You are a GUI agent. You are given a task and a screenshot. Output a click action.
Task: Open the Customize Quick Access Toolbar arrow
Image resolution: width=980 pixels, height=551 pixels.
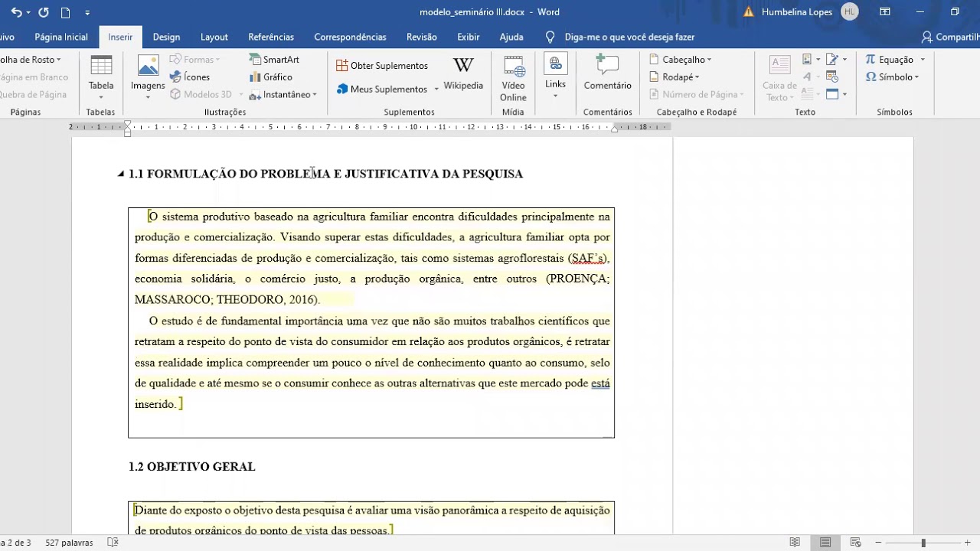click(x=87, y=13)
